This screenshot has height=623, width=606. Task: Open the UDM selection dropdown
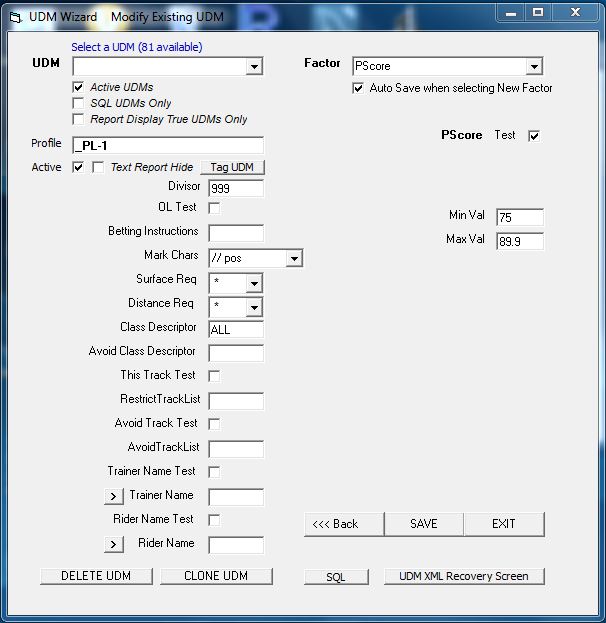point(254,66)
